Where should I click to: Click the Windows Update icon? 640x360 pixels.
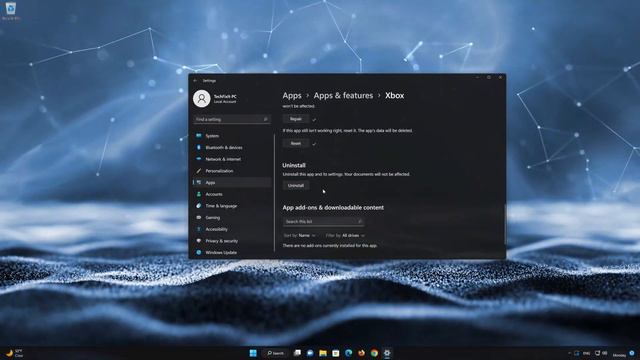point(199,252)
